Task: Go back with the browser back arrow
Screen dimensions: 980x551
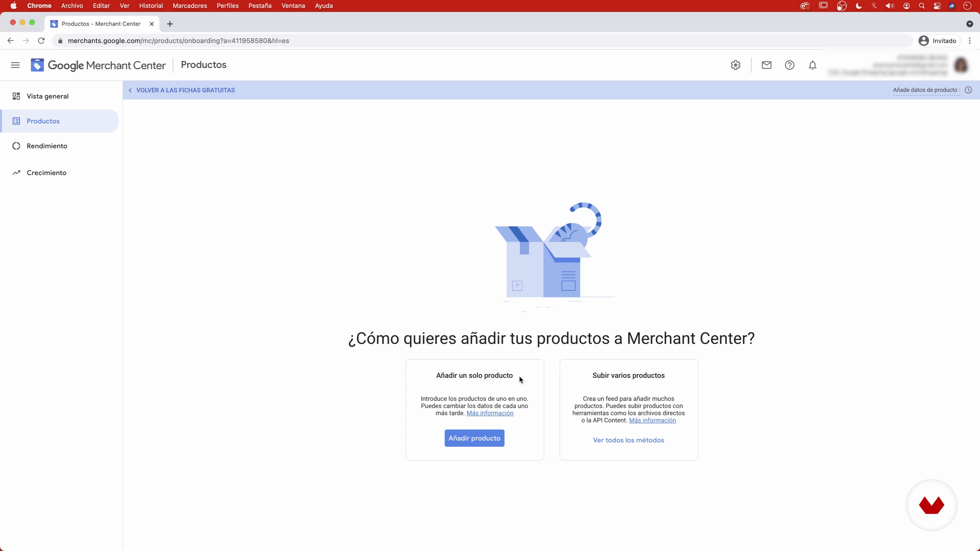Action: [10, 41]
